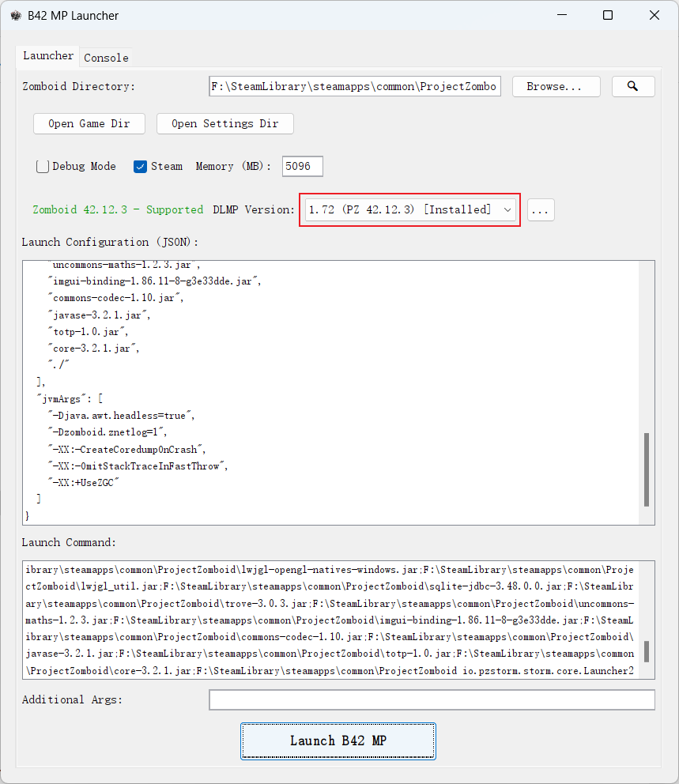Maximize the launcher window

607,16
